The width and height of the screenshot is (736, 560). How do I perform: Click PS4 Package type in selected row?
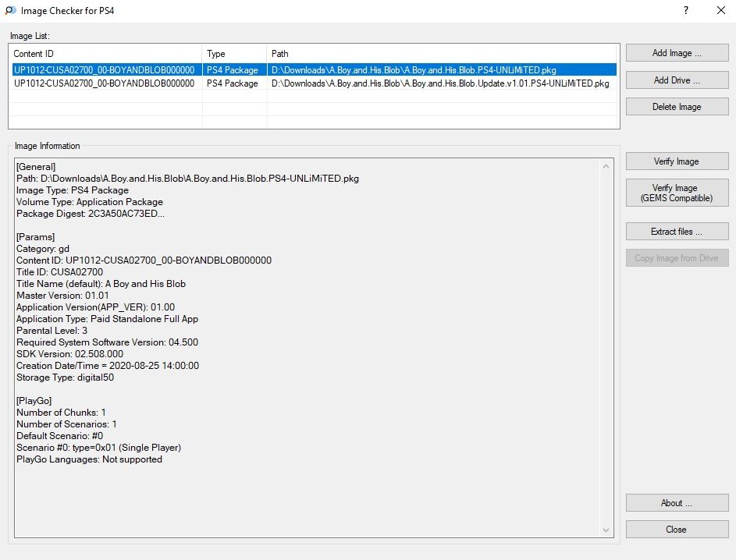(233, 70)
